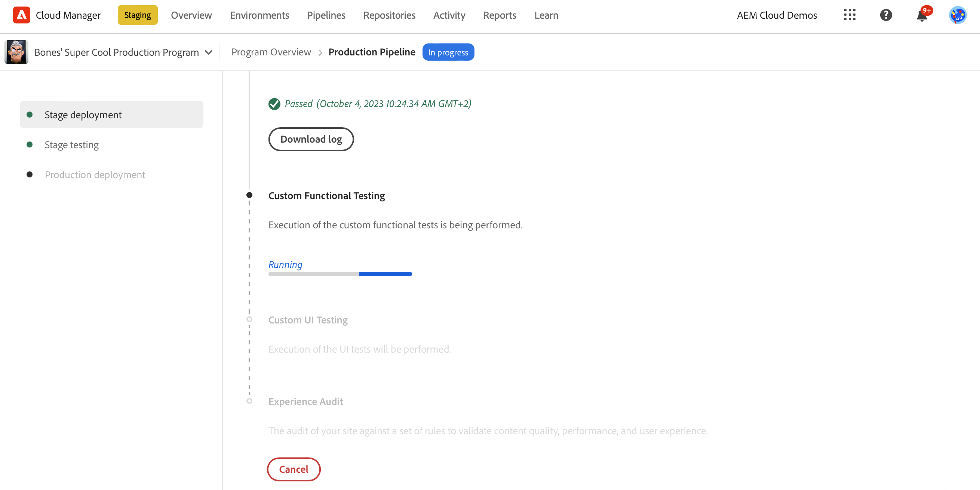Screen dimensions: 980x490
Task: Open the notifications bell icon
Action: pos(921,16)
